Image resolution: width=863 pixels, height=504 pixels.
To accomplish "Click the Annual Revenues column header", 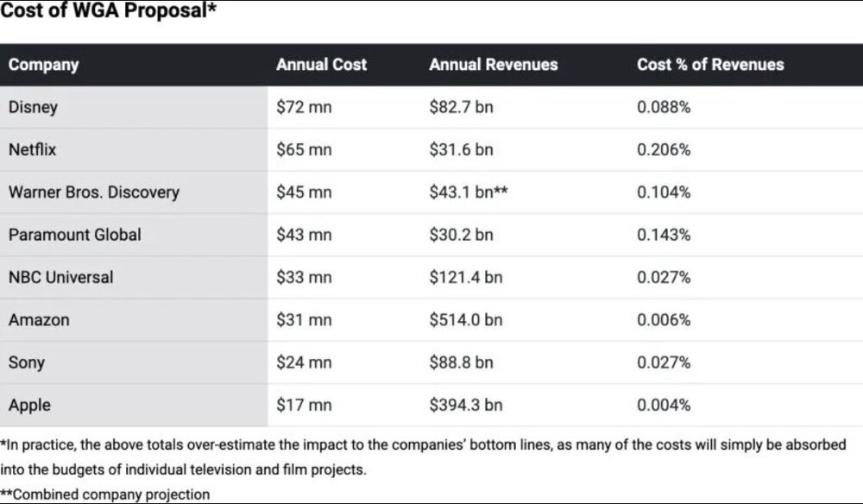I will [x=493, y=65].
